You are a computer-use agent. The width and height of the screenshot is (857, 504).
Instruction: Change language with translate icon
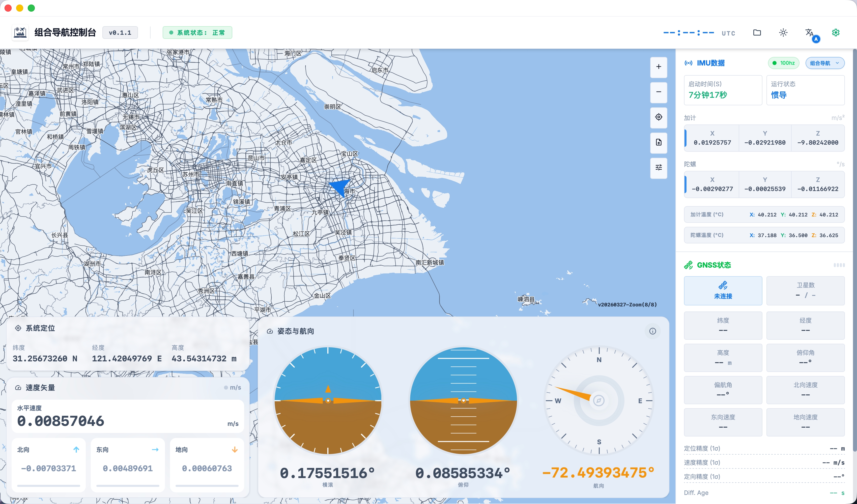point(810,33)
